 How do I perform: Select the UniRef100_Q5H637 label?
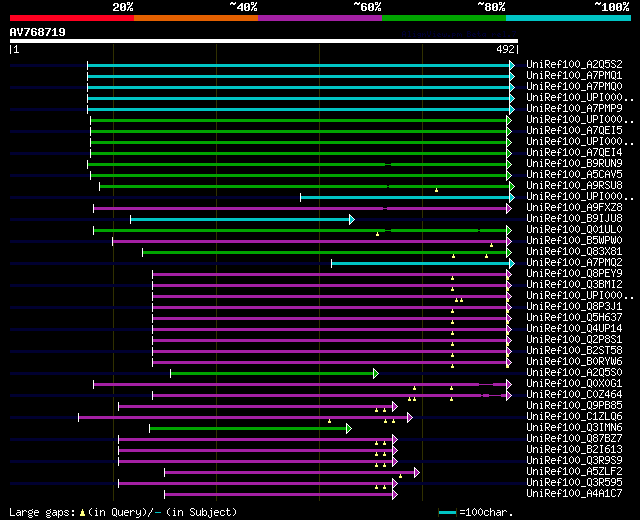coord(574,318)
